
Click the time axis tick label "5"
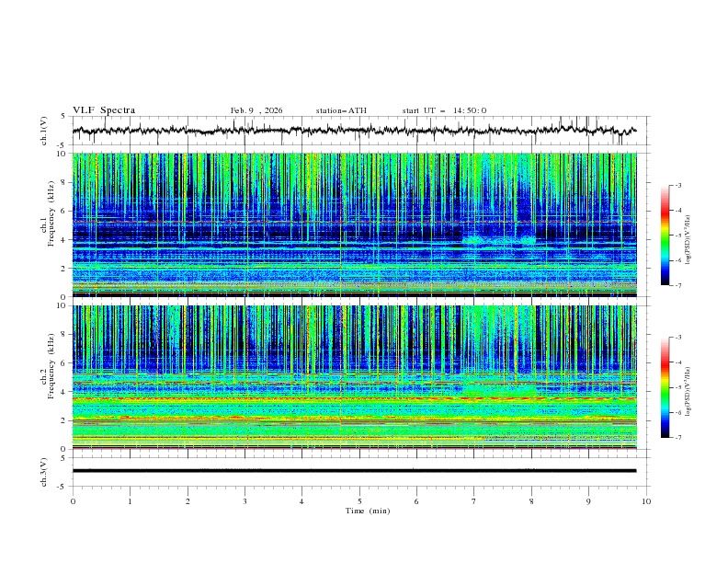pyautogui.click(x=359, y=501)
